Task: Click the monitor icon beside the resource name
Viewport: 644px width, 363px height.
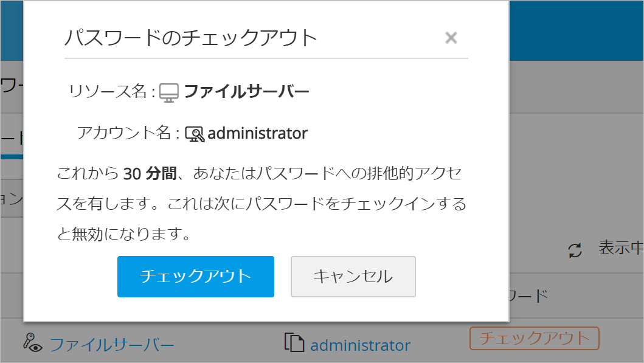Action: pos(168,92)
